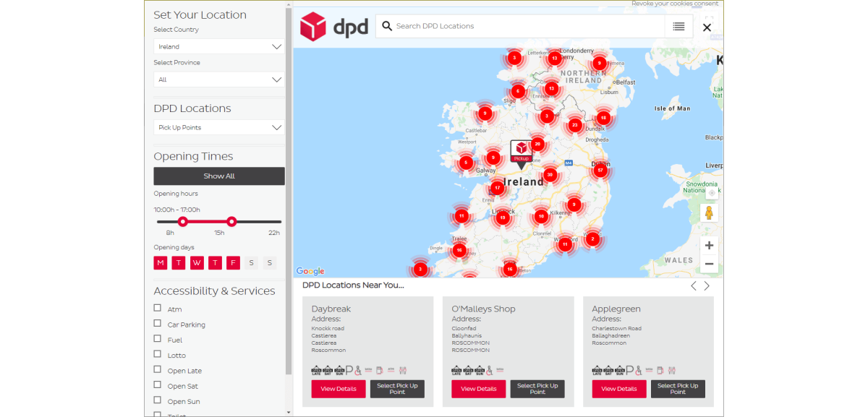Click the list view icon beside search
868x417 pixels.
[x=678, y=26]
